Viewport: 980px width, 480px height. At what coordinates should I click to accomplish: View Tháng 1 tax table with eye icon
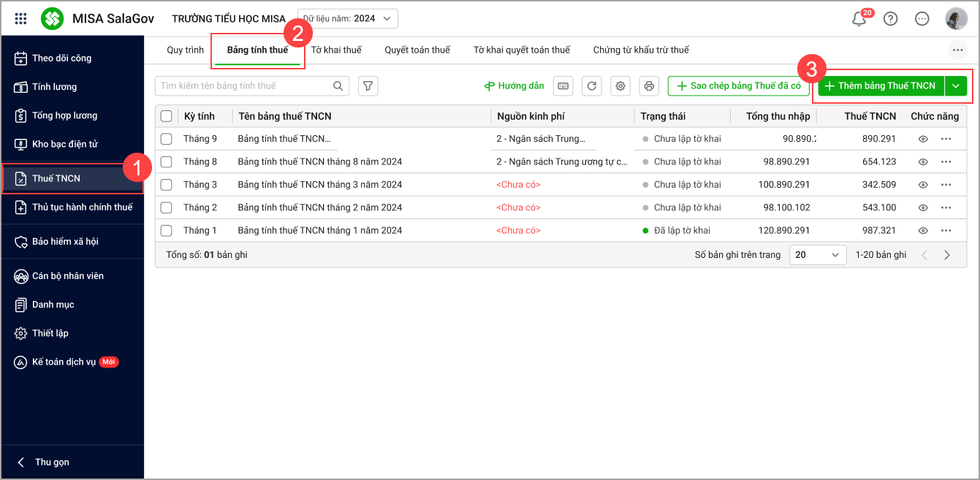923,231
